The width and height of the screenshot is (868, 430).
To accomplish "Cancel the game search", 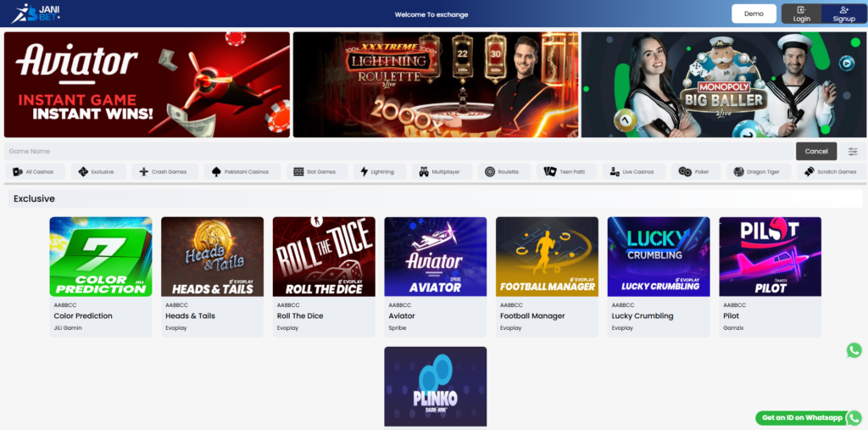I will [x=815, y=151].
